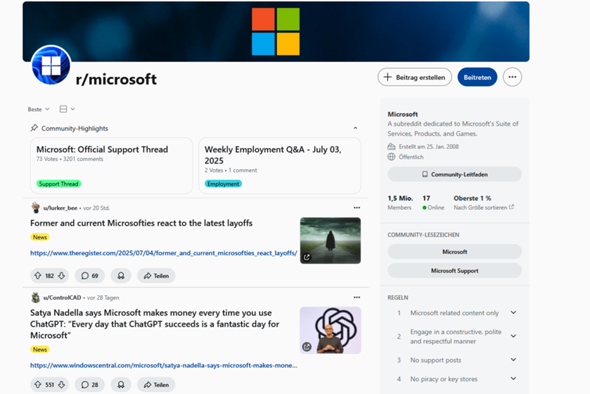Image resolution: width=590 pixels, height=394 pixels.
Task: Click the 1,5 Mio. Members count
Action: click(400, 202)
